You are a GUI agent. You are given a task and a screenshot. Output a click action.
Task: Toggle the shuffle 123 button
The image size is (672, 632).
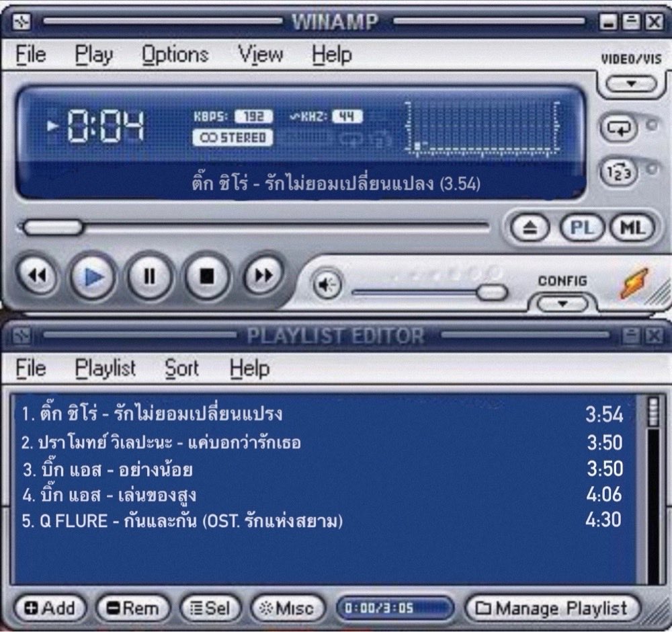point(619,172)
